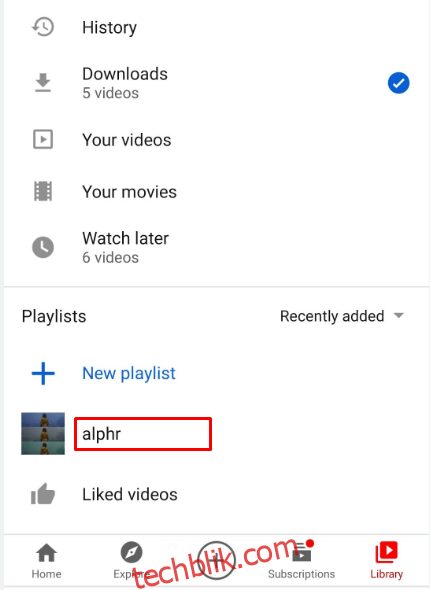Open the History clock icon

point(43,27)
